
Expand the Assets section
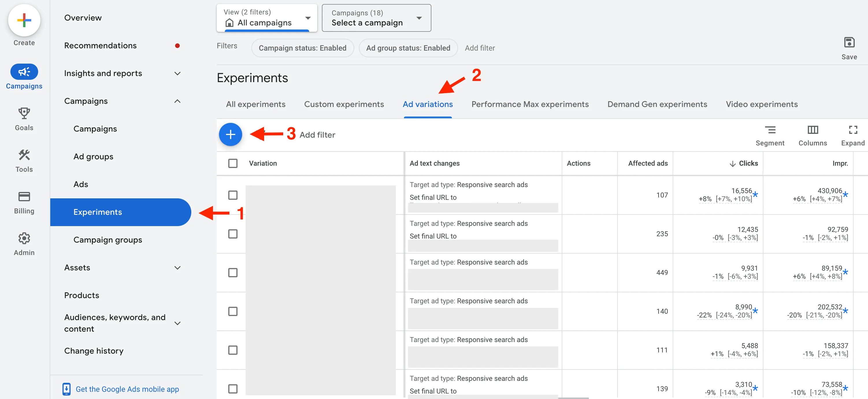[x=177, y=268]
